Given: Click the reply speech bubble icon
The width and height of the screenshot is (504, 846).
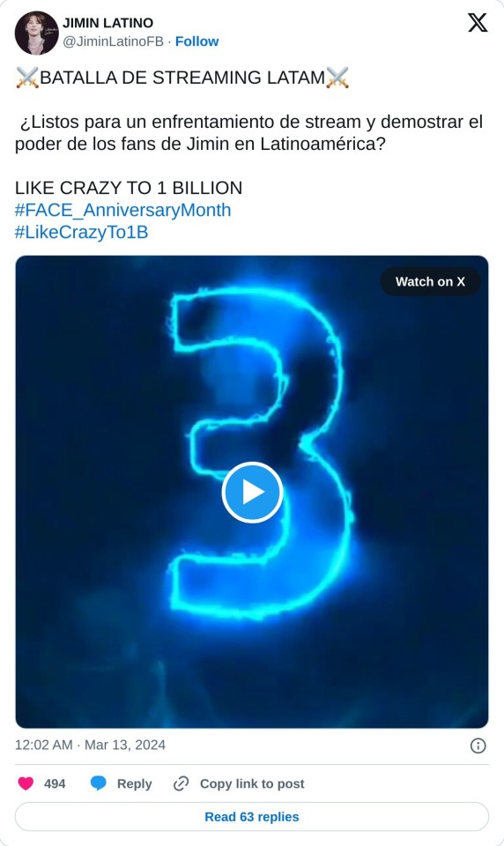Looking at the screenshot, I should (x=98, y=783).
